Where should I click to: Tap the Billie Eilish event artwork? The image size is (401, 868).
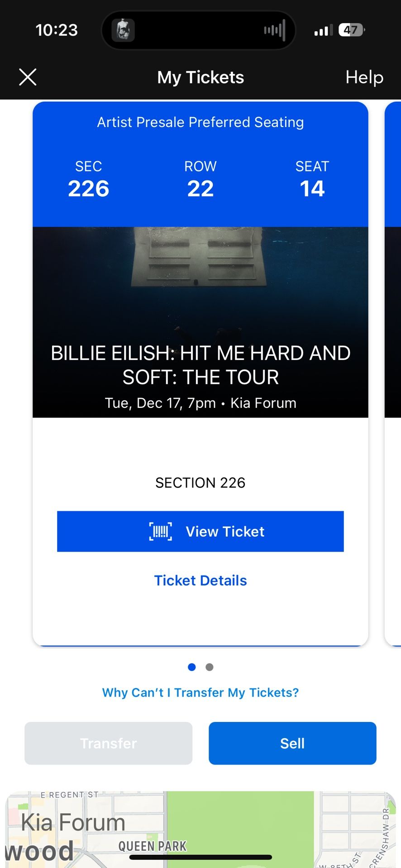point(200,289)
